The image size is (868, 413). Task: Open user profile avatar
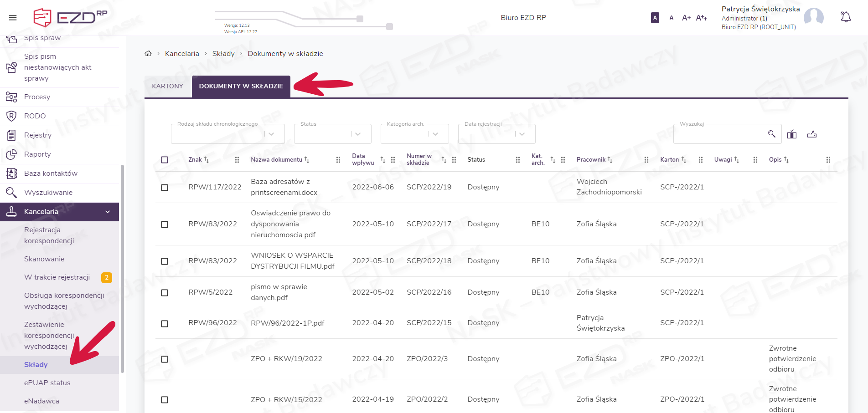point(813,18)
